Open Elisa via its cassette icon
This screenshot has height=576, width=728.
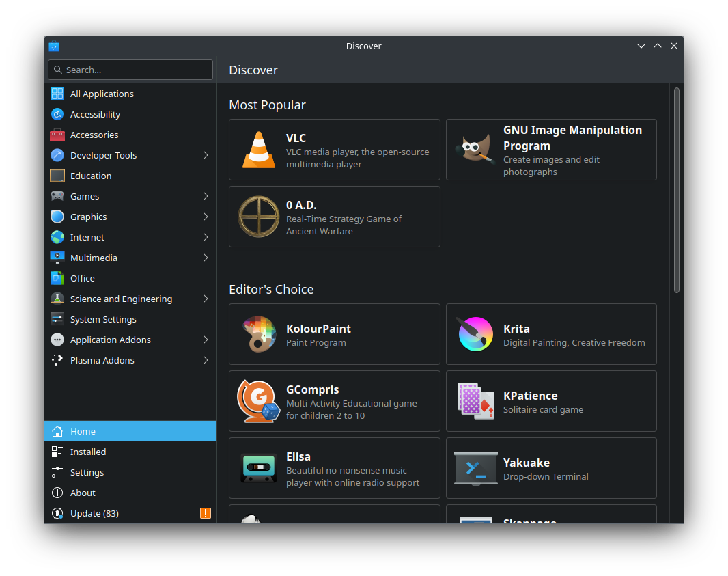258,468
